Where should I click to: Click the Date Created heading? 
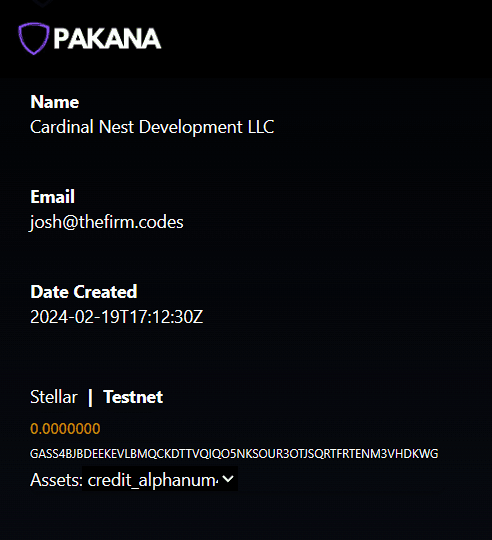[x=84, y=292]
